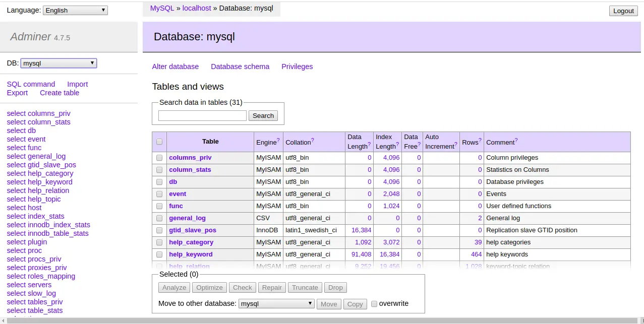Image resolution: width=644 pixels, height=324 pixels.
Task: Check the general_log table checkbox
Action: tap(159, 218)
